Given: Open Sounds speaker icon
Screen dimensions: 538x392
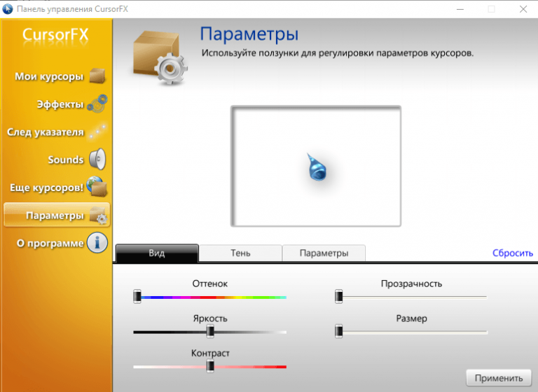Looking at the screenshot, I should [97, 160].
